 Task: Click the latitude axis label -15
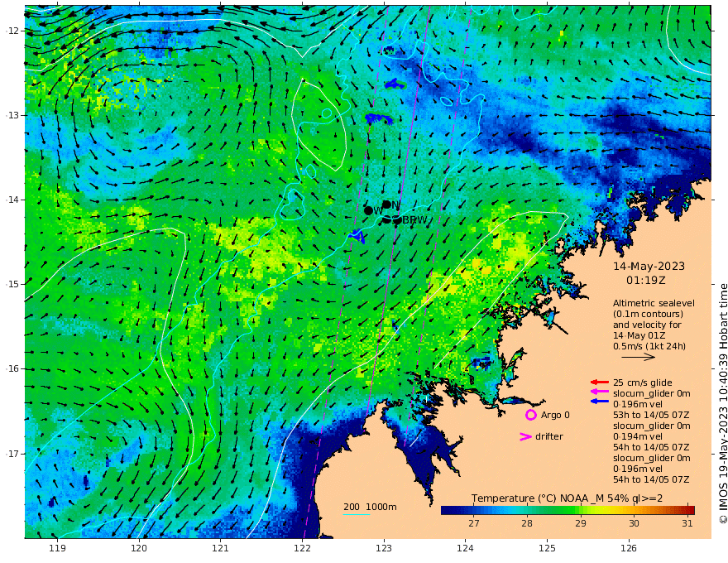tap(12, 284)
